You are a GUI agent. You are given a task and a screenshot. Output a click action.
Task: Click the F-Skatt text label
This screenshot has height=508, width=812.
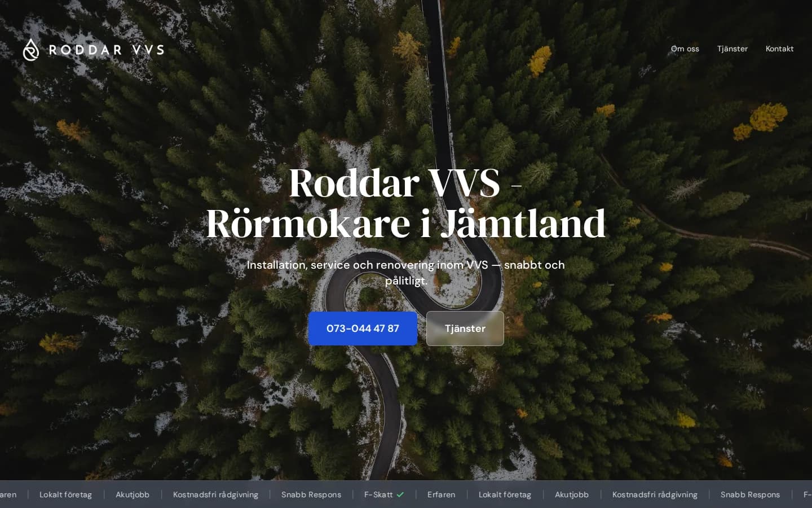(378, 494)
